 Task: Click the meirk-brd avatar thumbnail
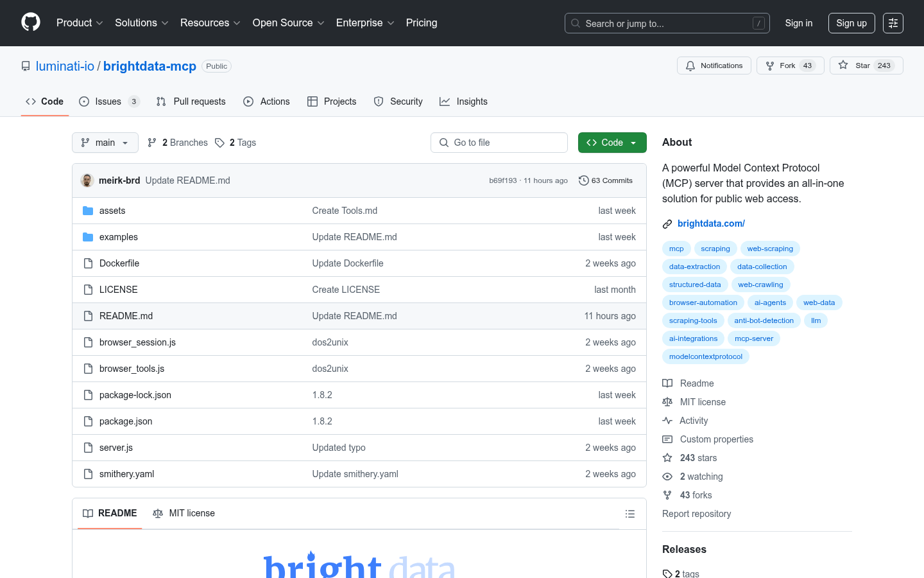87,180
